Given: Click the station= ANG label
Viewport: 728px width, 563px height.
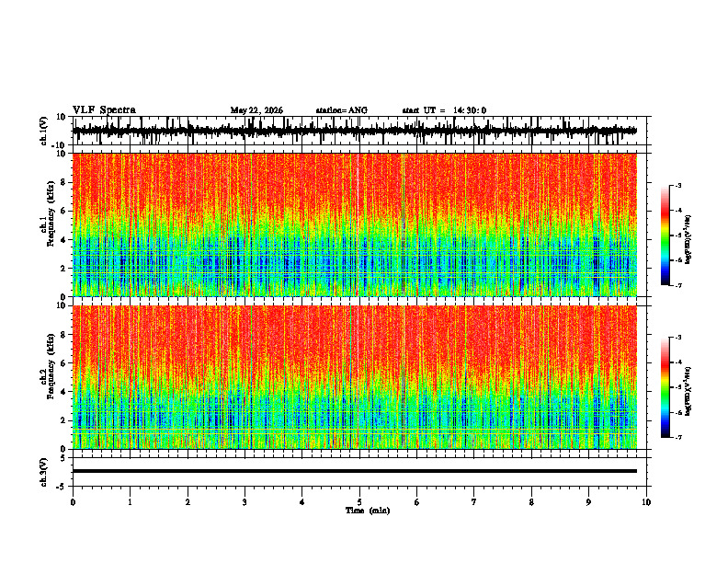Looking at the screenshot, I should tap(341, 110).
